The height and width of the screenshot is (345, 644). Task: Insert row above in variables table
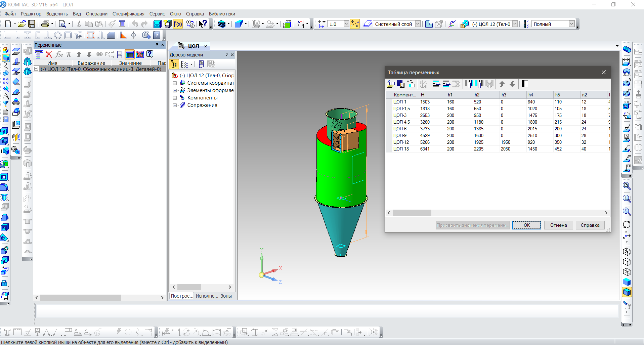tap(436, 84)
